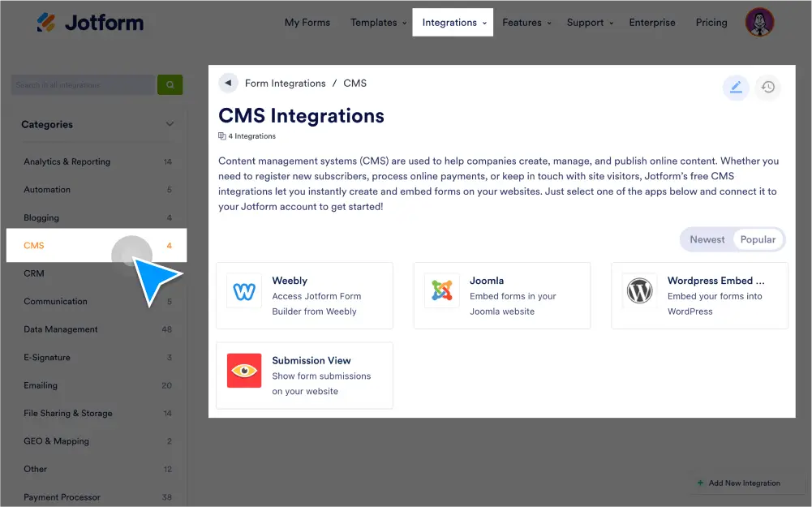Open the Form Integrations breadcrumb link

click(x=286, y=83)
